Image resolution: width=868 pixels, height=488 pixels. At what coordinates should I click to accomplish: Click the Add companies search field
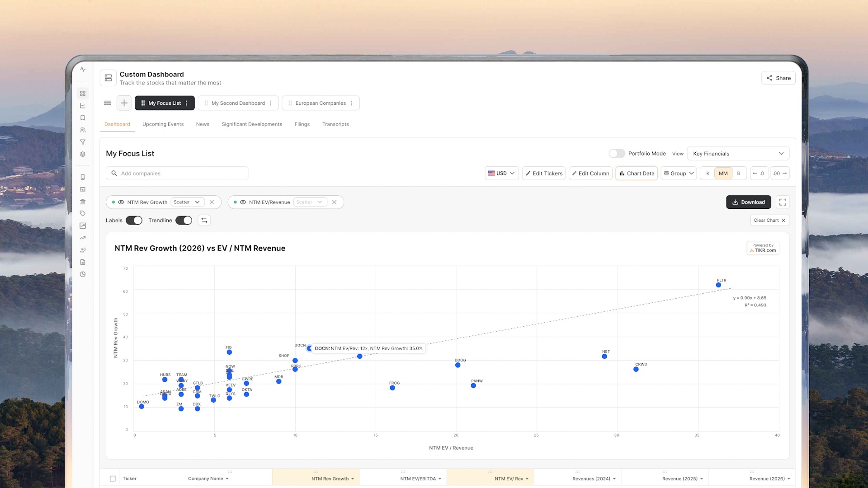pos(177,174)
